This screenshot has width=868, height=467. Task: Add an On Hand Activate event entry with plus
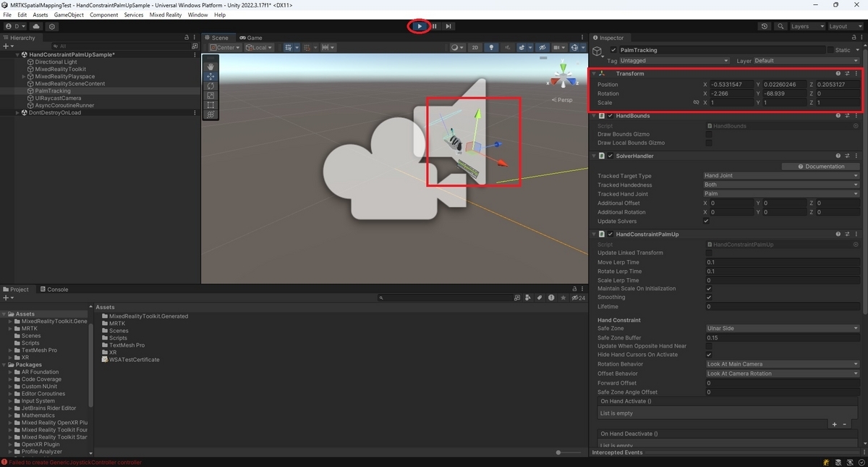(835, 424)
